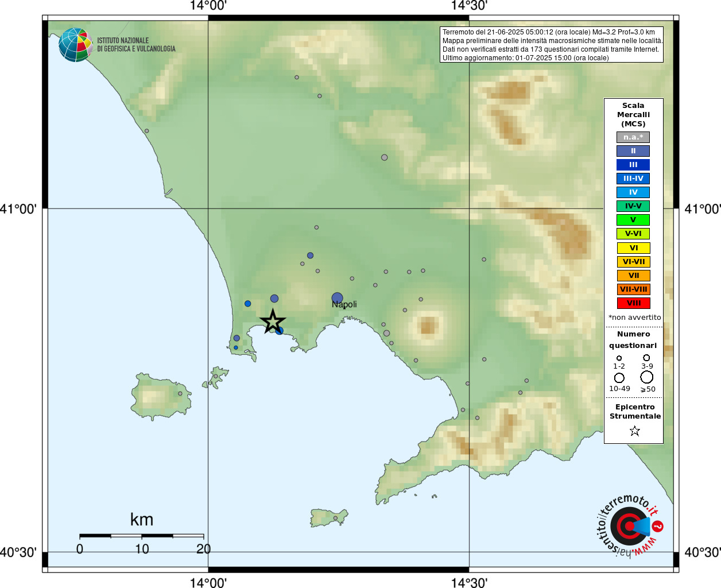Click the epicenter star on the map
Image resolution: width=721 pixels, height=588 pixels.
pos(273,322)
